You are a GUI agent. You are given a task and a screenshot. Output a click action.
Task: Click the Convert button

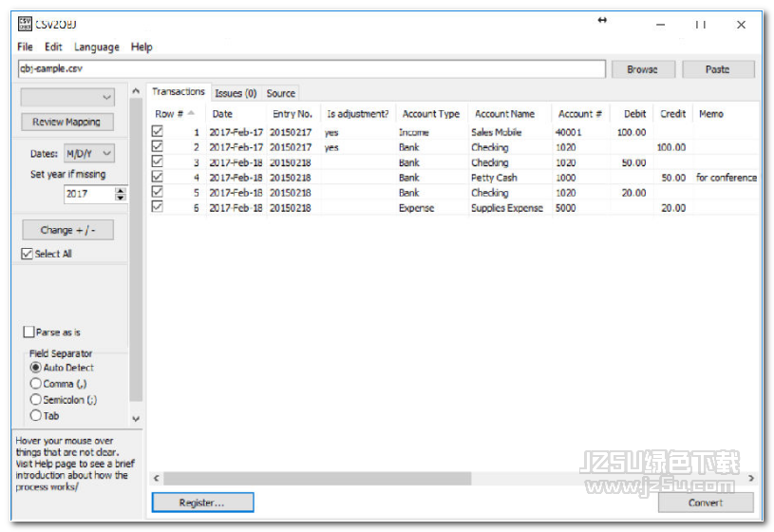706,503
